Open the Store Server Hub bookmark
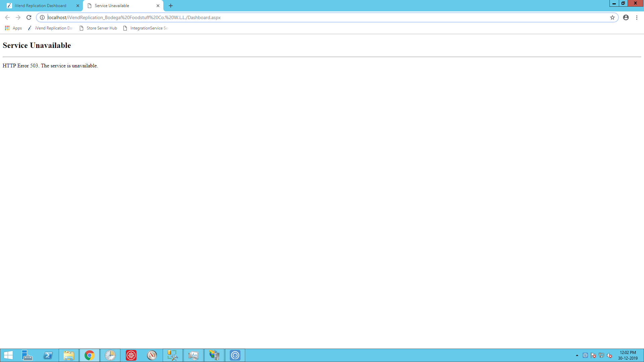The width and height of the screenshot is (644, 362). point(98,28)
